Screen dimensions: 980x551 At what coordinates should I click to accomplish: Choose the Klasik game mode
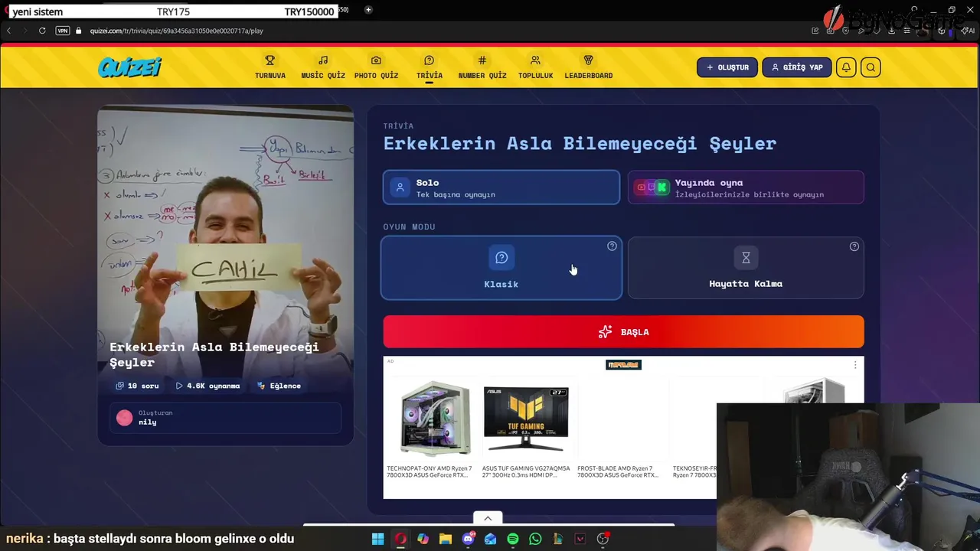pos(501,268)
